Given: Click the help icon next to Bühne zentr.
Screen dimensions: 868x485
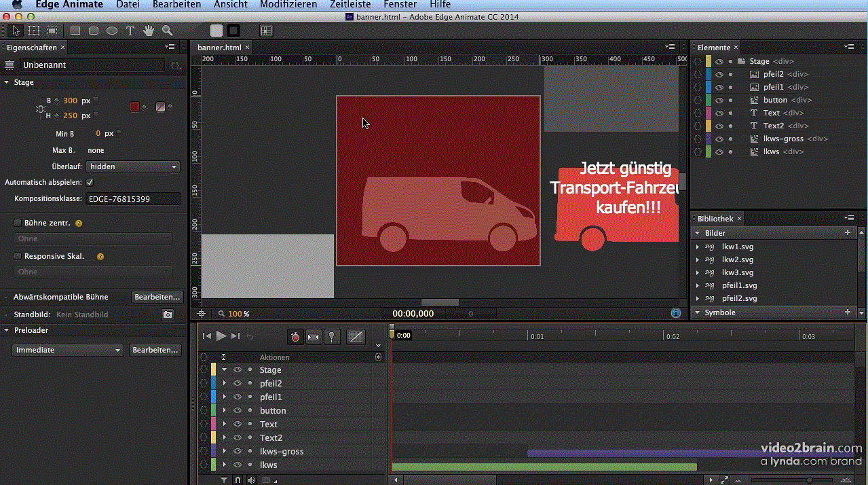Looking at the screenshot, I should pyautogui.click(x=79, y=223).
